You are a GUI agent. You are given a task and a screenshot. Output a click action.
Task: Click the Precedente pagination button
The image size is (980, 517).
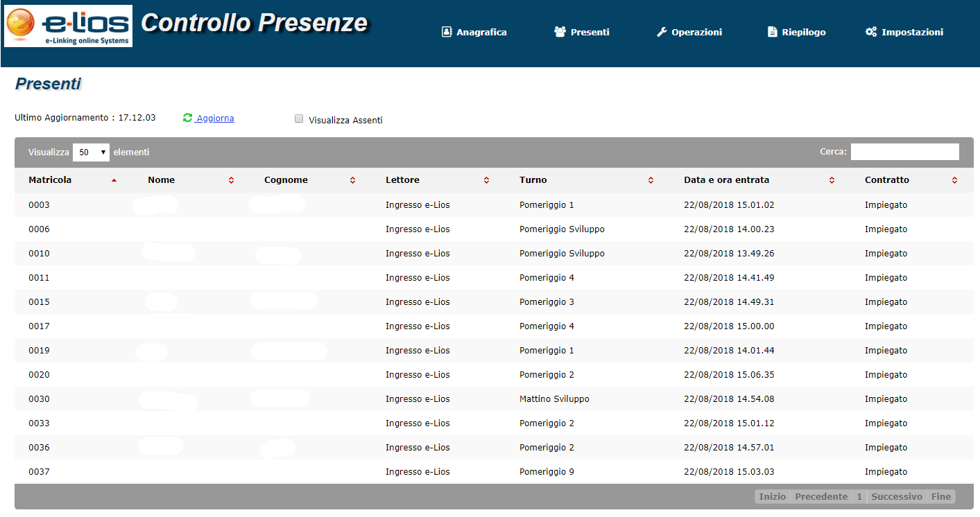[x=821, y=497]
